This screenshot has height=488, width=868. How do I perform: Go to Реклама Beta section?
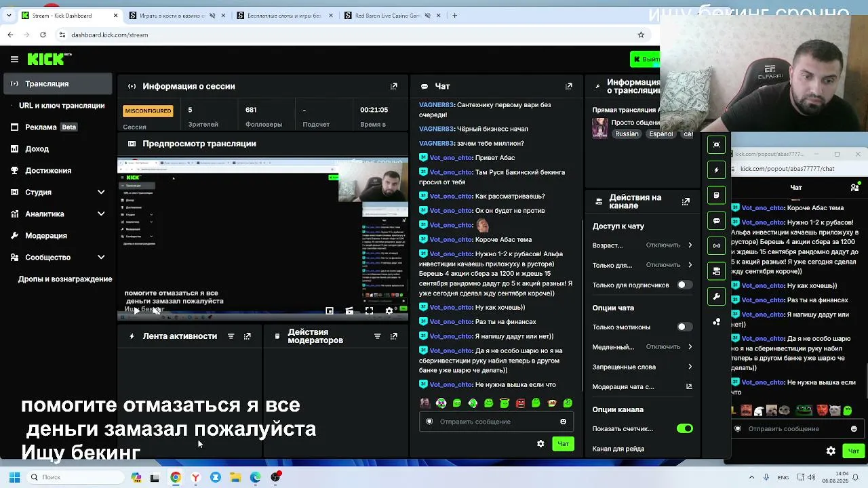click(58, 127)
